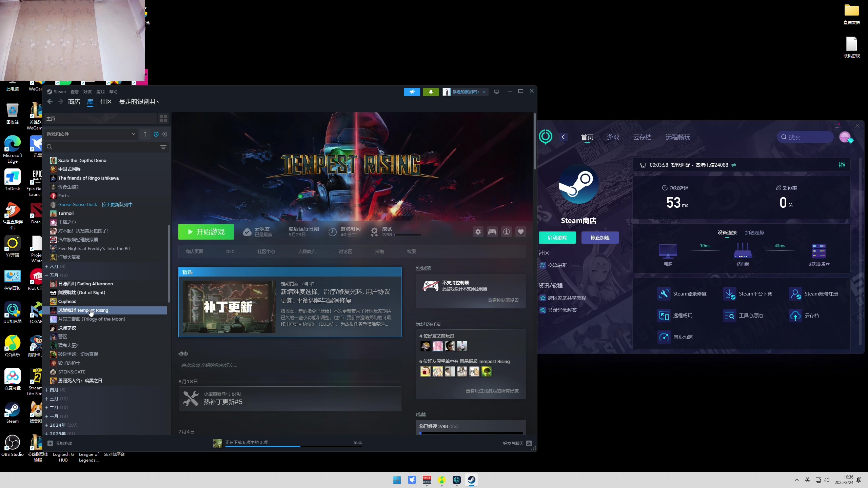
Task: Open the Steam announcements megaphone icon
Action: 412,92
